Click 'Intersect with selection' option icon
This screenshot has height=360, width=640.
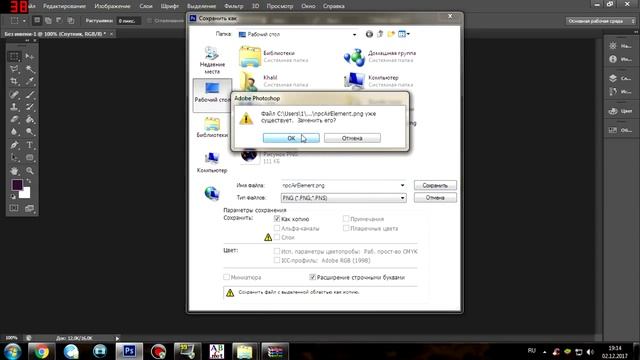[71, 20]
